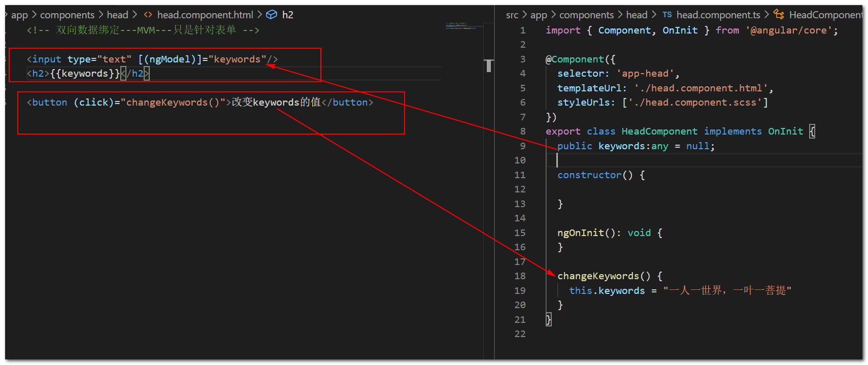Click './head.component.scss' styleUrls string
The width and height of the screenshot is (868, 365).
(x=695, y=103)
